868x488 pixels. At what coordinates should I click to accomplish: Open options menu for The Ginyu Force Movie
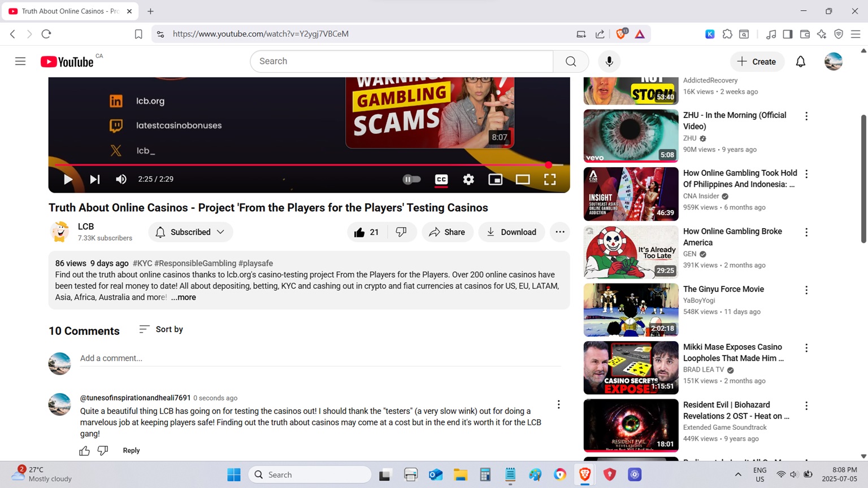click(806, 290)
